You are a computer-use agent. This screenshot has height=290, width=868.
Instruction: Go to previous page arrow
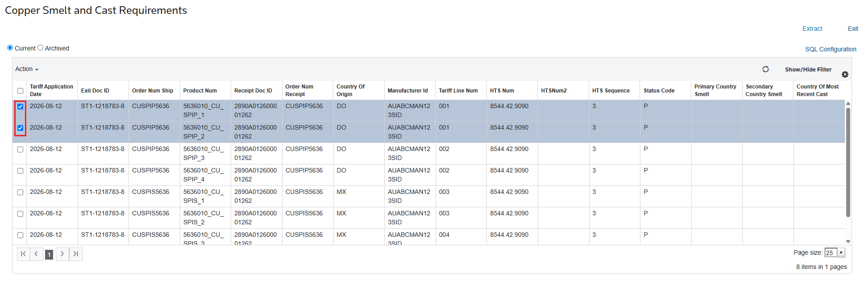pyautogui.click(x=36, y=254)
